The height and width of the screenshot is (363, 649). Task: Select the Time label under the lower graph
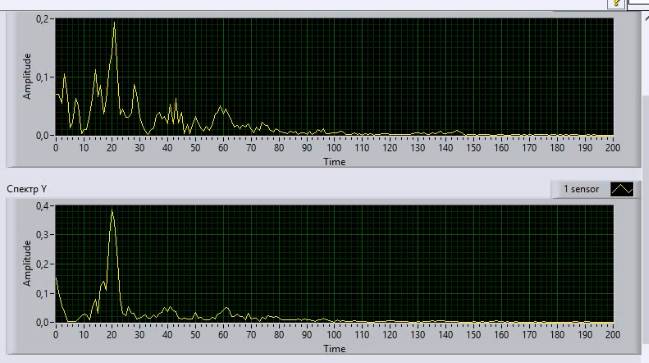334,349
